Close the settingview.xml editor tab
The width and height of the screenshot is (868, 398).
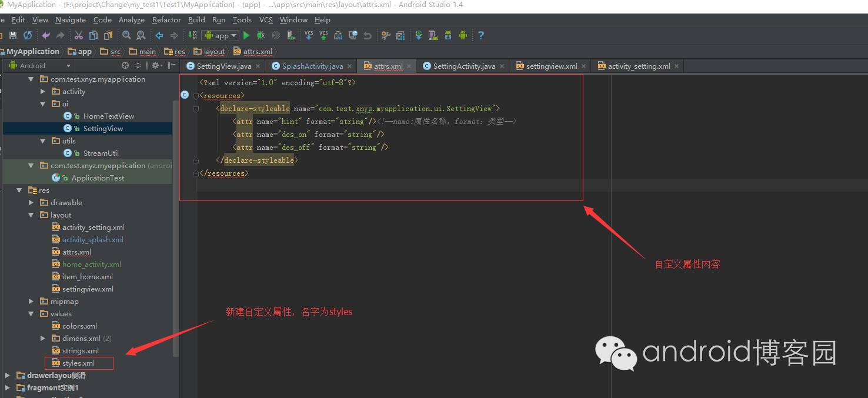pos(584,66)
